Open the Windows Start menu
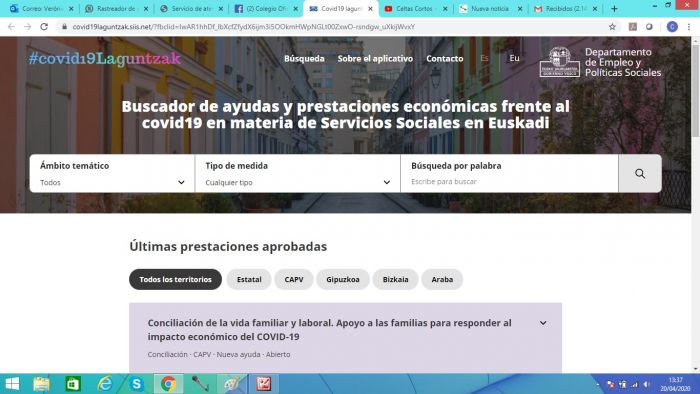This screenshot has width=700, height=394. 12,384
